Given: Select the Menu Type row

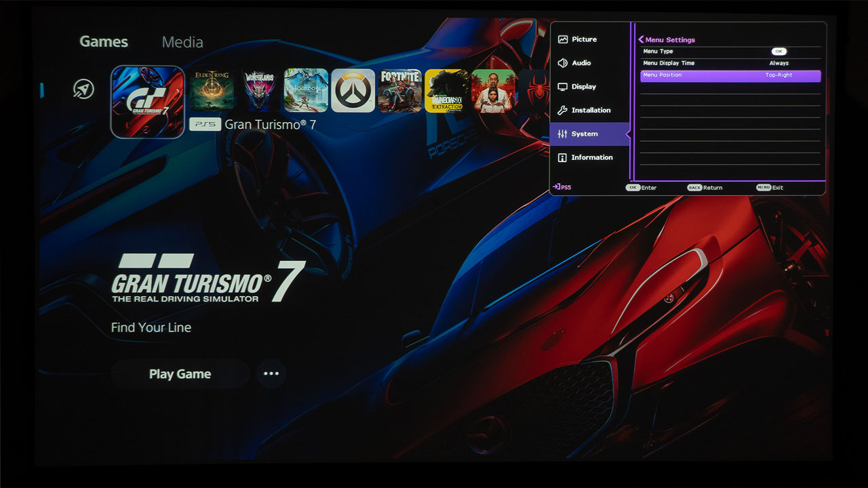Looking at the screenshot, I should [730, 52].
